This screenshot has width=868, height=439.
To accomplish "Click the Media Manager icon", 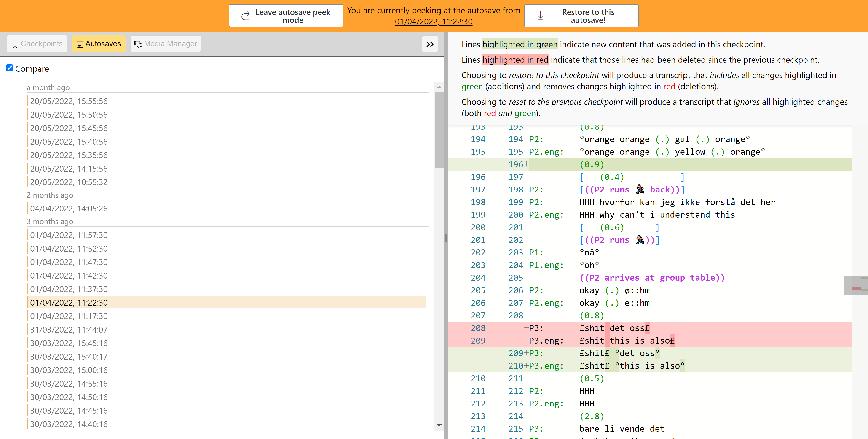I will pyautogui.click(x=138, y=44).
